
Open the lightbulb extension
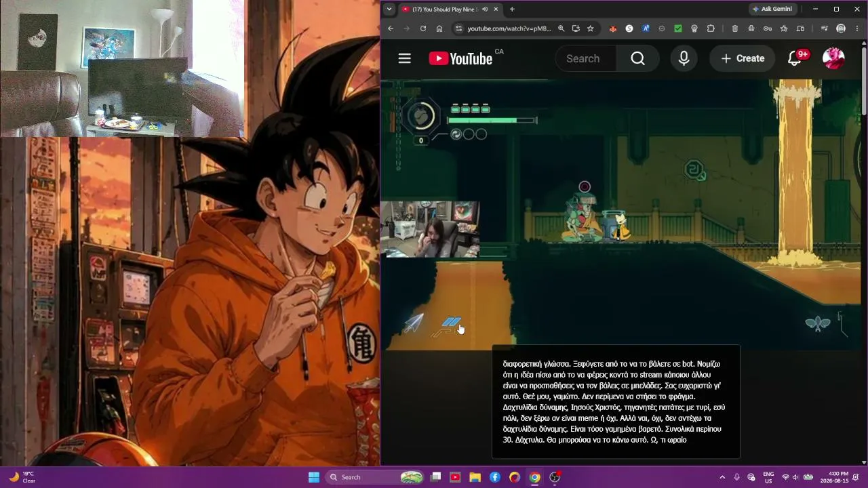pyautogui.click(x=694, y=28)
